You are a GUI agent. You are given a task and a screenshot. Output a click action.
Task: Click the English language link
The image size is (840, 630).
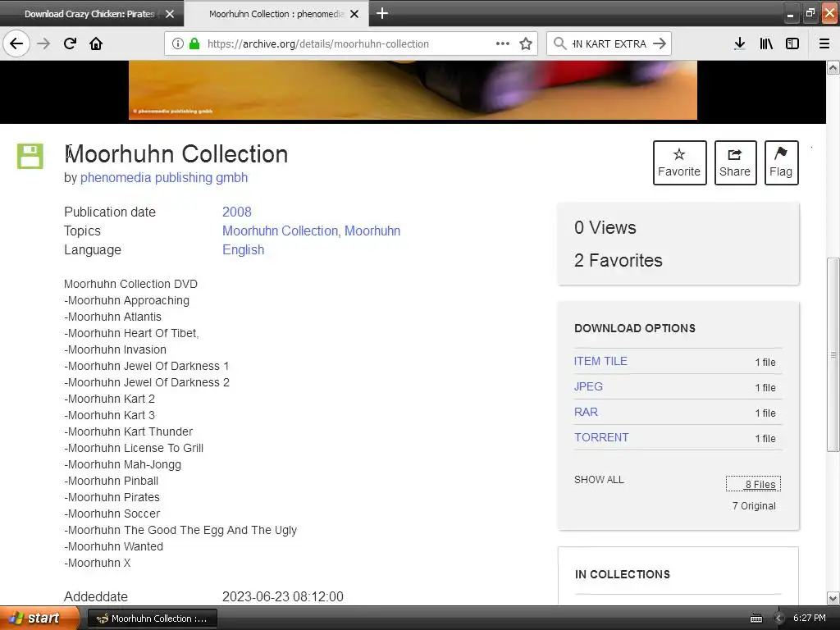243,249
